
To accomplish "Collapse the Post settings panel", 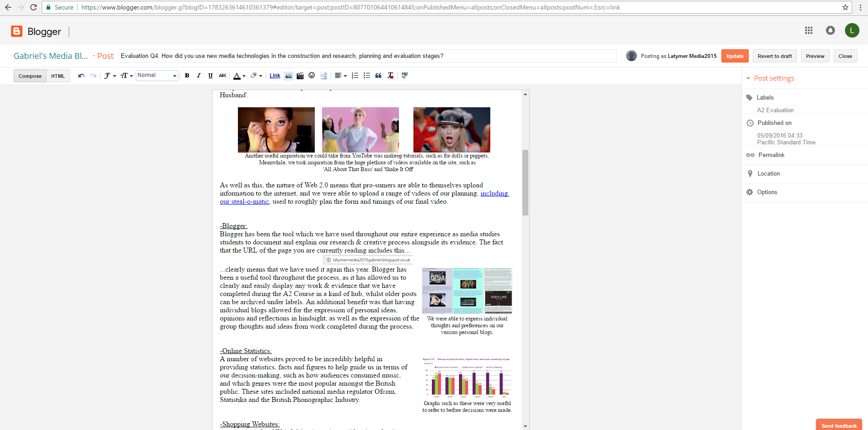I will pos(770,78).
